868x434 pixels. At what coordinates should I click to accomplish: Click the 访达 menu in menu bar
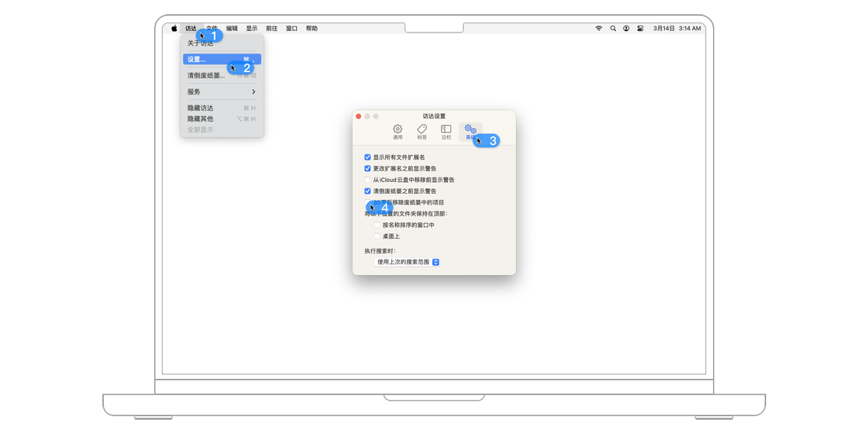191,28
